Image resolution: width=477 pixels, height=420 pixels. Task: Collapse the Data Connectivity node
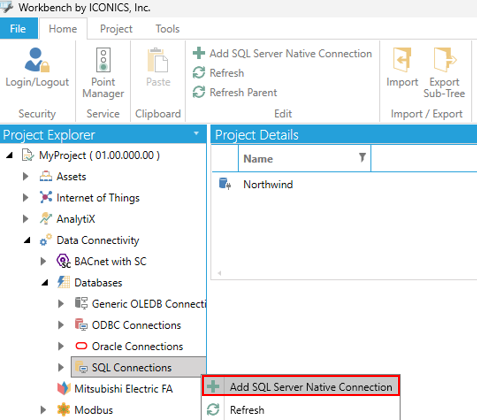click(27, 240)
